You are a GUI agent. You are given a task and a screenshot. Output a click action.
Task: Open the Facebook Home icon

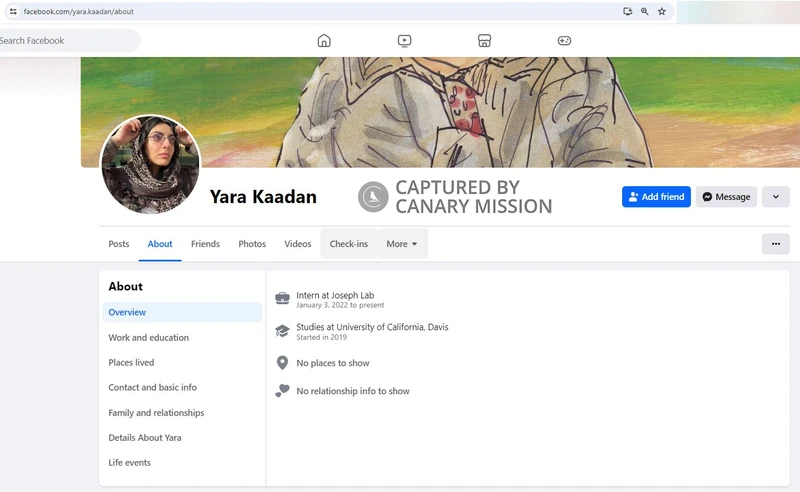coord(324,40)
